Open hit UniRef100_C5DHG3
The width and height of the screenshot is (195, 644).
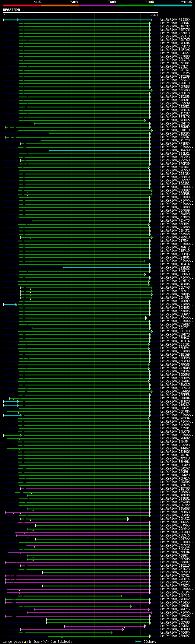[x=175, y=512]
